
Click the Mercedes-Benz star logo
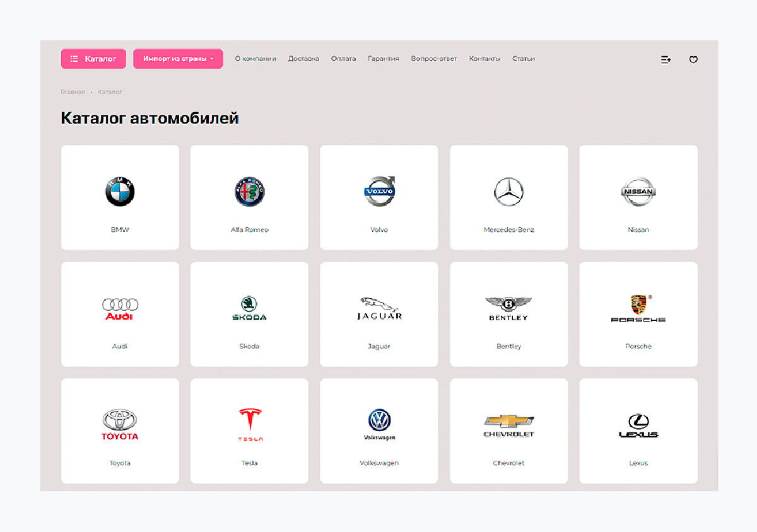[x=508, y=192]
